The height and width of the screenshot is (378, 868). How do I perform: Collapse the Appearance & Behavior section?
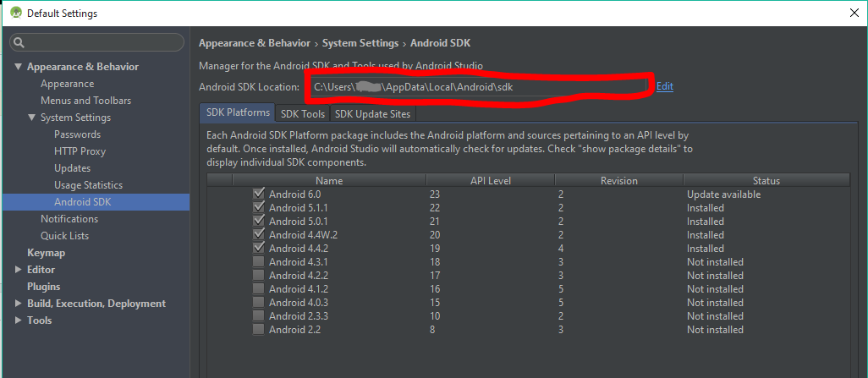pyautogui.click(x=19, y=67)
